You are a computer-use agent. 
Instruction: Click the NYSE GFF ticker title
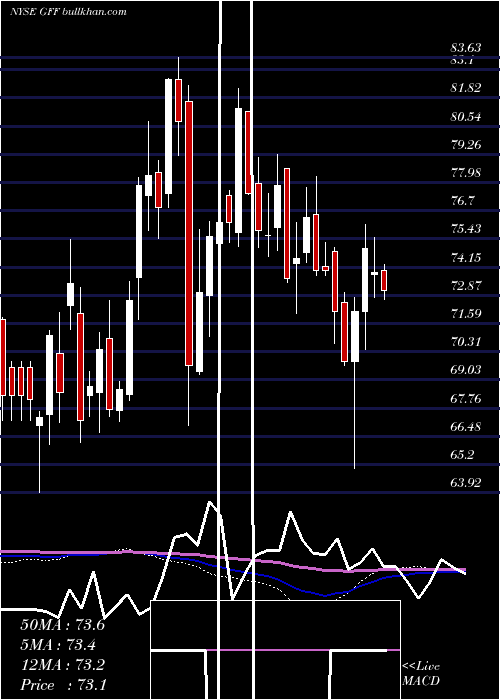pyautogui.click(x=68, y=11)
